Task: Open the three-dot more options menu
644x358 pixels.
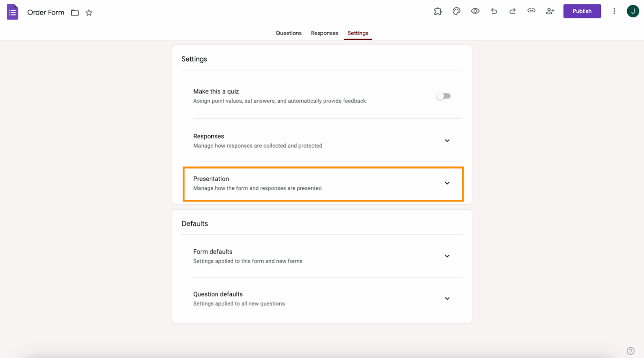Action: point(614,11)
